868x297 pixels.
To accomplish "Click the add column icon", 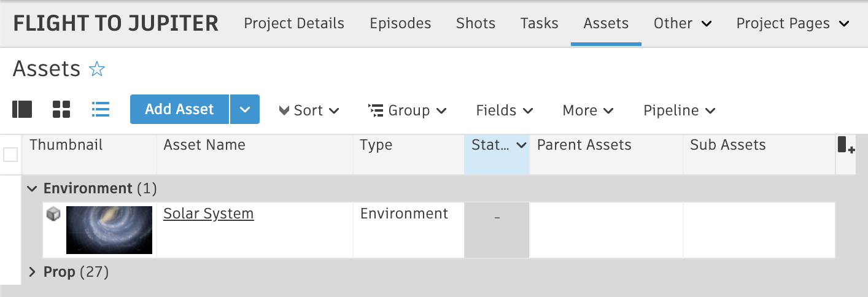I will (846, 145).
